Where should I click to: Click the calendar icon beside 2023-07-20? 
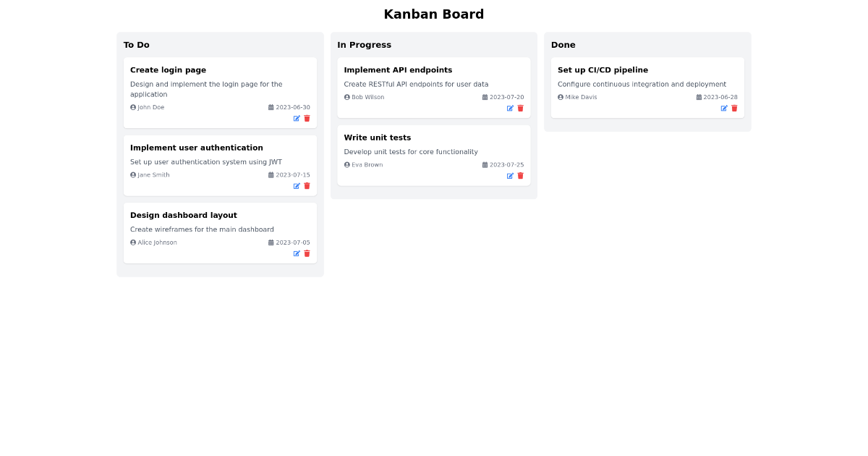pyautogui.click(x=484, y=96)
